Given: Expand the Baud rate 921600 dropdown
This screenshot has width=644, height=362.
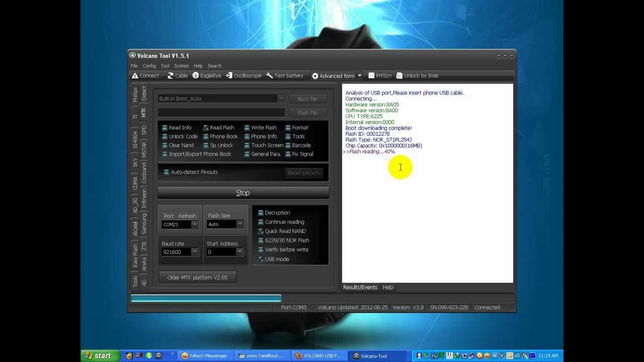Looking at the screenshot, I should click(x=194, y=252).
